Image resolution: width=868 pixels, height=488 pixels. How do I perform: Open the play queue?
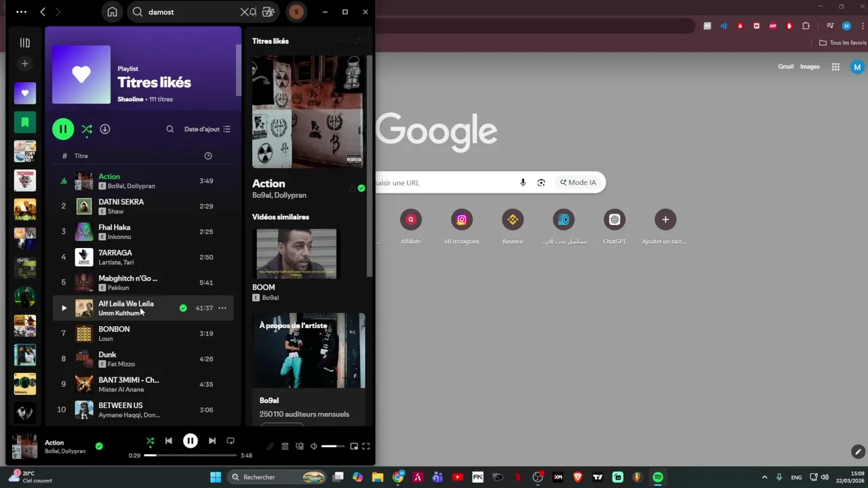[285, 446]
